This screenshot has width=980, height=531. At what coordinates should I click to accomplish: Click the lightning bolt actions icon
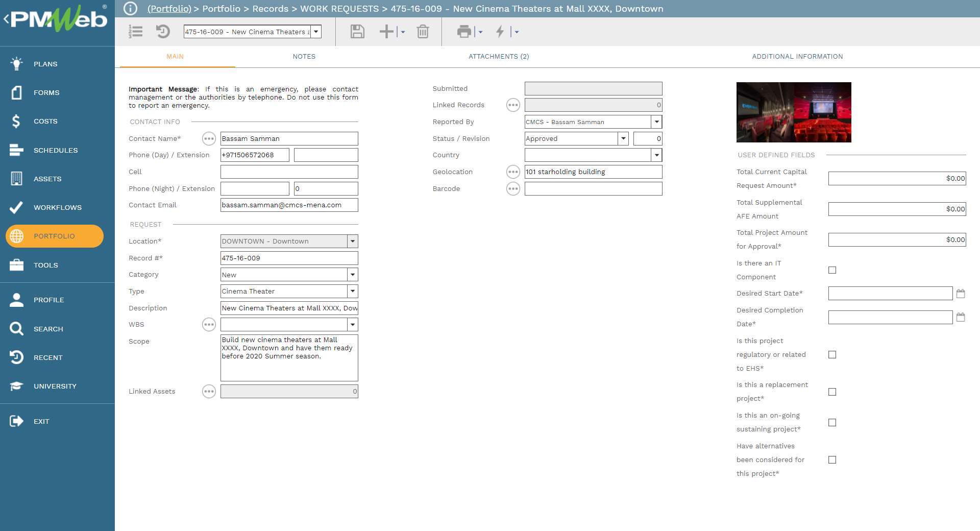(500, 32)
